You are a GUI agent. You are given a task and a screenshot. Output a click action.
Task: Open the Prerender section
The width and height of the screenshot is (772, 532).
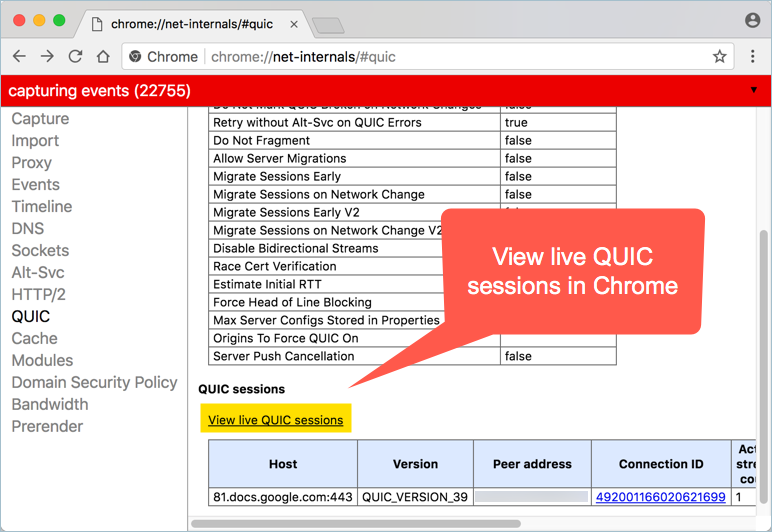(x=47, y=426)
